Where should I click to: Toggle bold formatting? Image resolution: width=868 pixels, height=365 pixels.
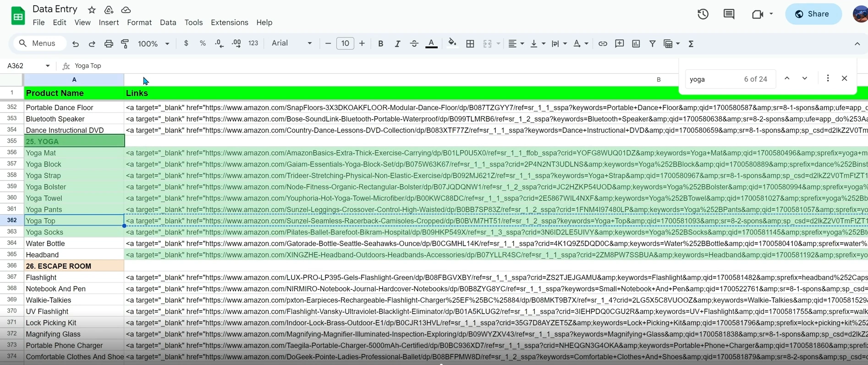(x=380, y=44)
